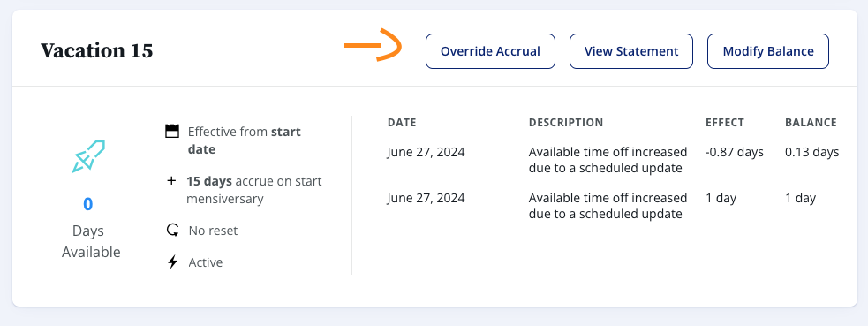This screenshot has width=868, height=326.
Task: Click the teal rocket icon
Action: [88, 156]
